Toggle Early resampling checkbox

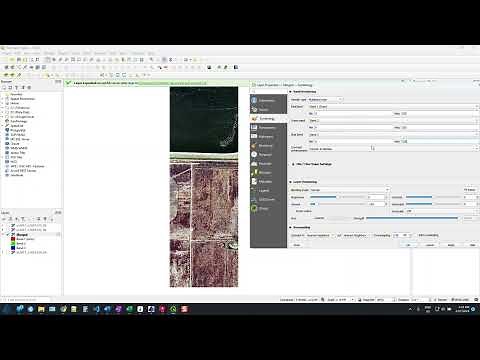pos(416,235)
